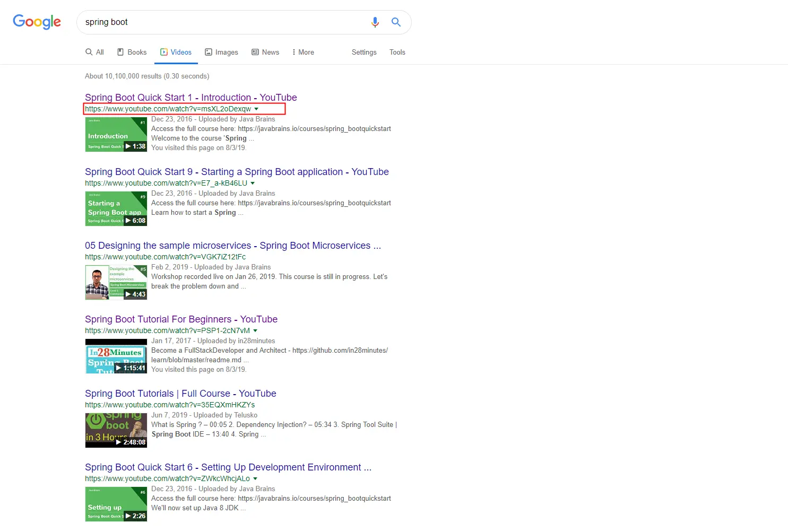Click 'Jun 7, 2019 - Uploaded by Telusko' text

(x=204, y=415)
